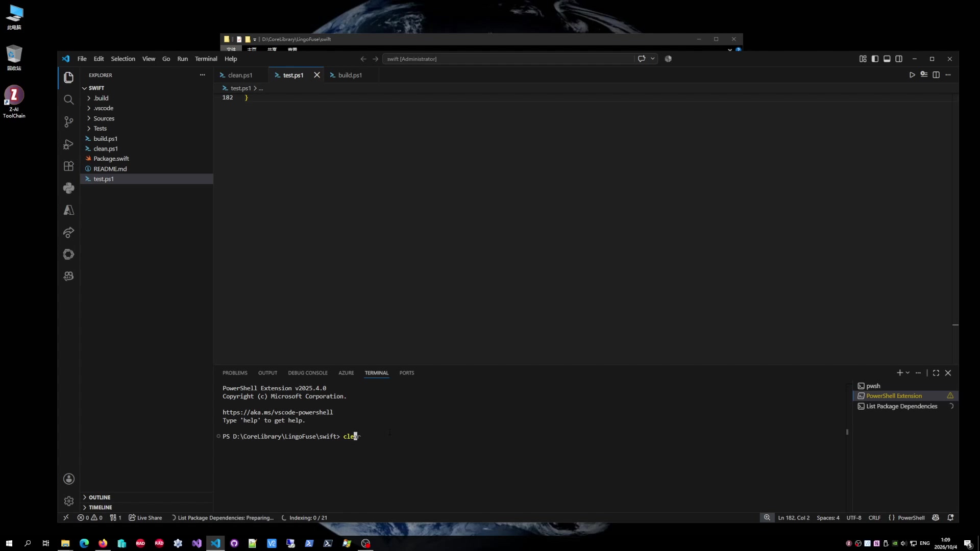Open the Manage gear icon
980x551 pixels.
[68, 501]
